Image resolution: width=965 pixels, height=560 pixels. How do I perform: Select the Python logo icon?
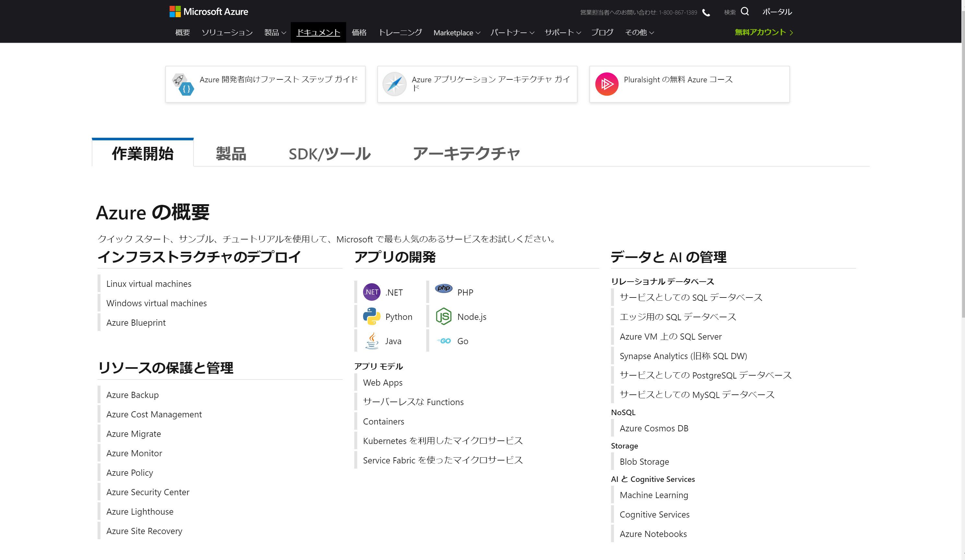371,317
